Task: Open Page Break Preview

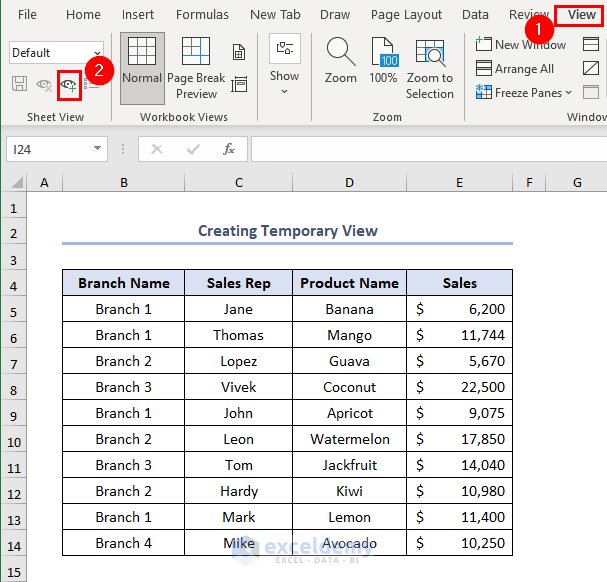Action: (196, 69)
